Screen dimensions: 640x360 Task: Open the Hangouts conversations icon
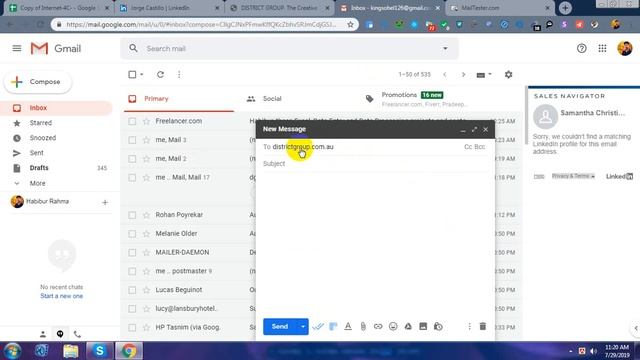(60, 334)
